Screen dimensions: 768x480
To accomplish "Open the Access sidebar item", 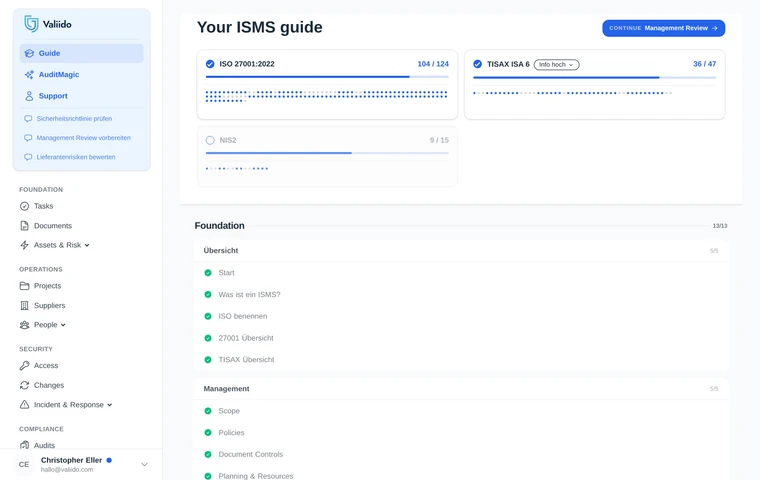I will (x=46, y=365).
